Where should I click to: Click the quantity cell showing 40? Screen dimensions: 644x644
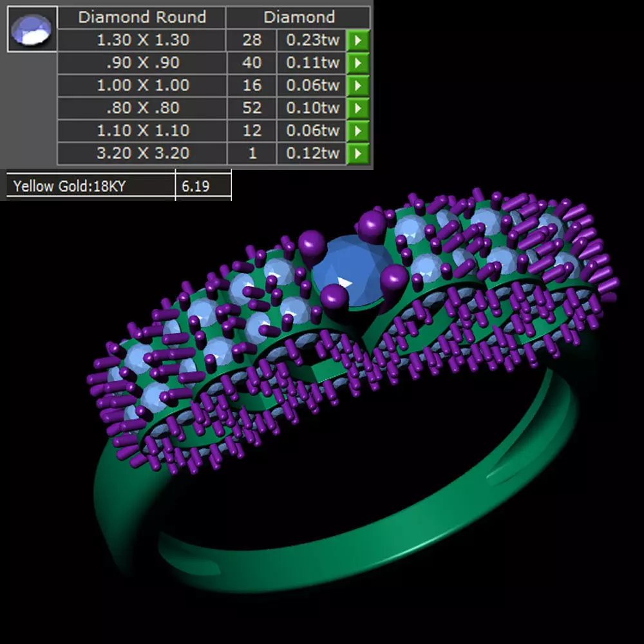[252, 63]
